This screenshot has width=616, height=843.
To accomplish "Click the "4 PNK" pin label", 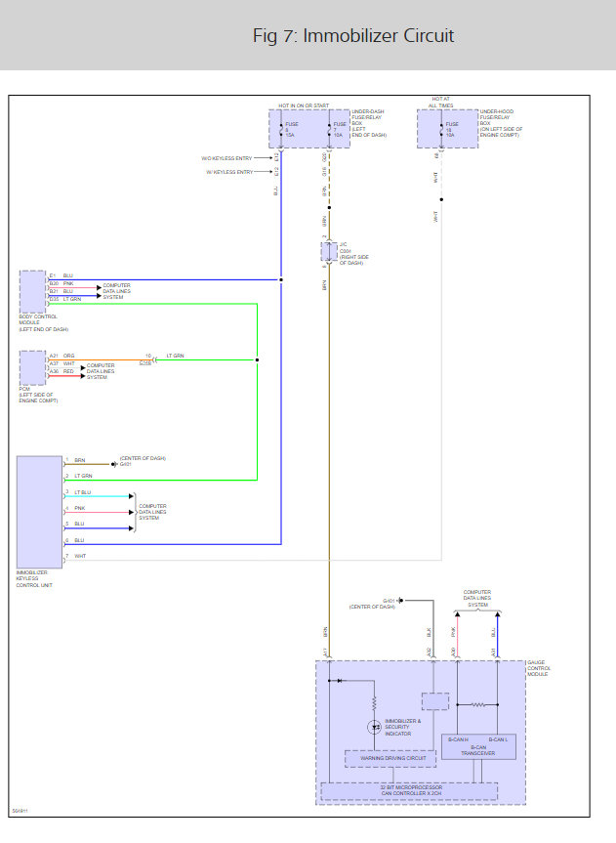I will click(75, 508).
